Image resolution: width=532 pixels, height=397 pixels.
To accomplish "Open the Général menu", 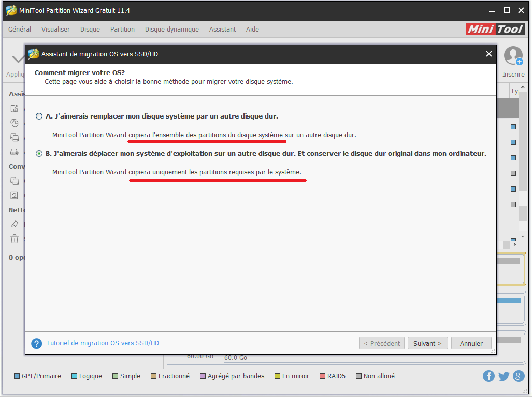I will (x=20, y=30).
